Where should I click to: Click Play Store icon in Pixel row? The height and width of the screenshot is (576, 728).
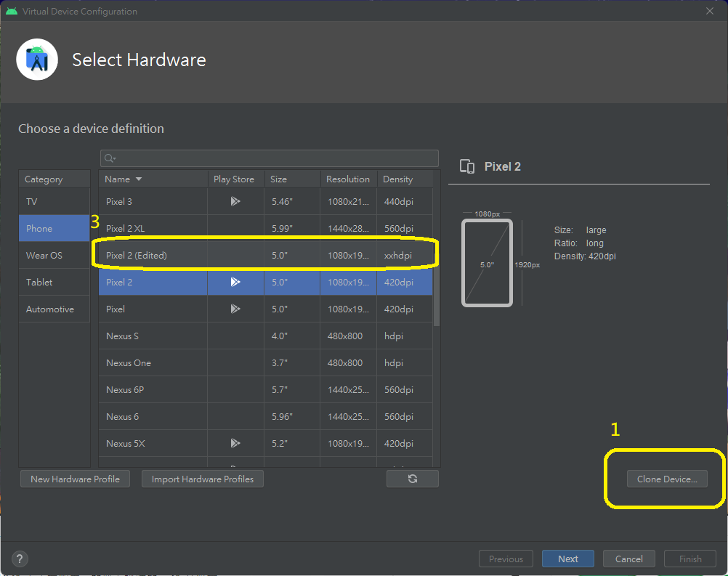[x=235, y=309]
